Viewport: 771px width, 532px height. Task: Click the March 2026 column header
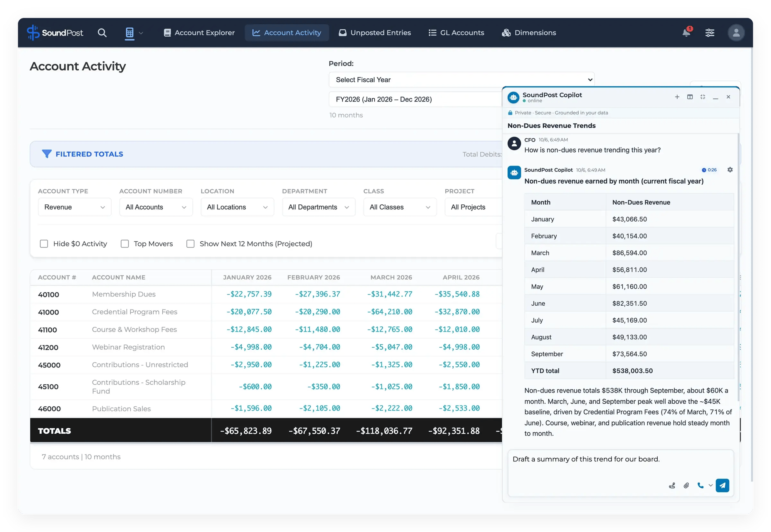coord(391,277)
